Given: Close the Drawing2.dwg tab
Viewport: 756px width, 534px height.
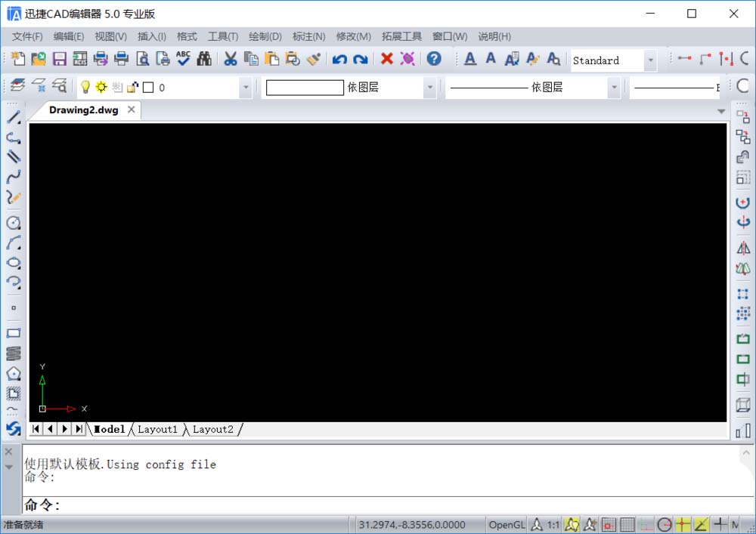Looking at the screenshot, I should click(x=131, y=110).
